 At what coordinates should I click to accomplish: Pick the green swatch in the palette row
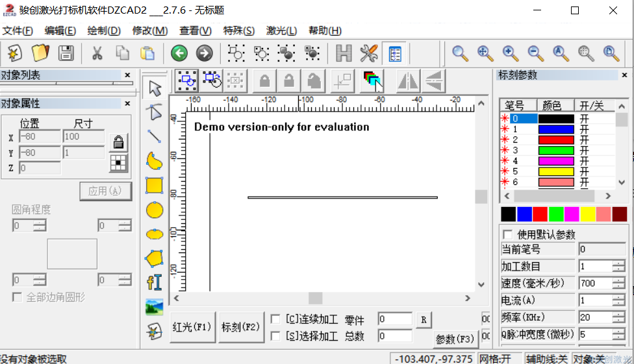coord(556,214)
